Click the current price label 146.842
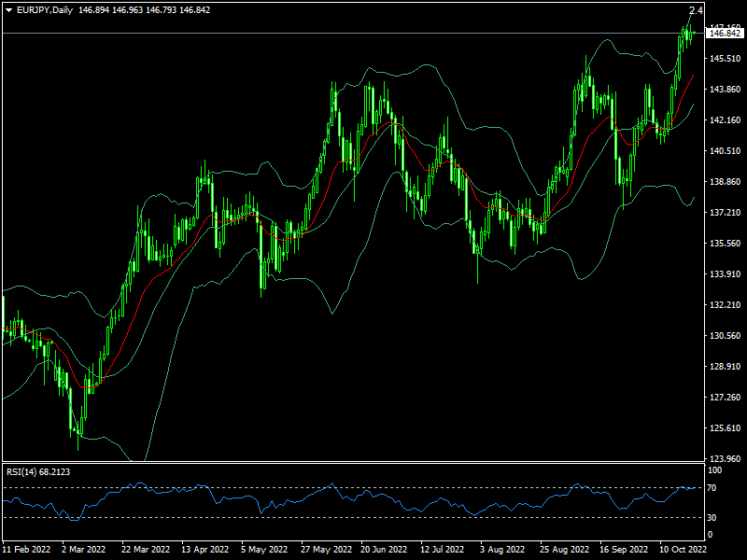747x560 pixels. pyautogui.click(x=726, y=33)
